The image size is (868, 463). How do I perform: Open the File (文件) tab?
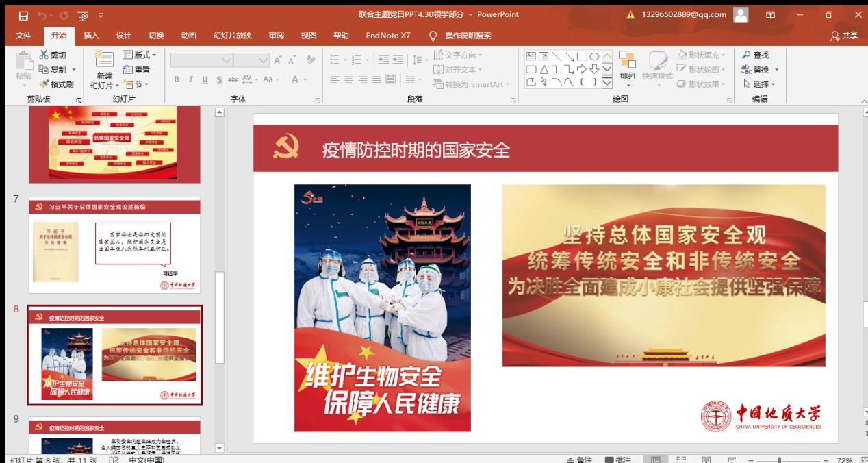point(23,36)
